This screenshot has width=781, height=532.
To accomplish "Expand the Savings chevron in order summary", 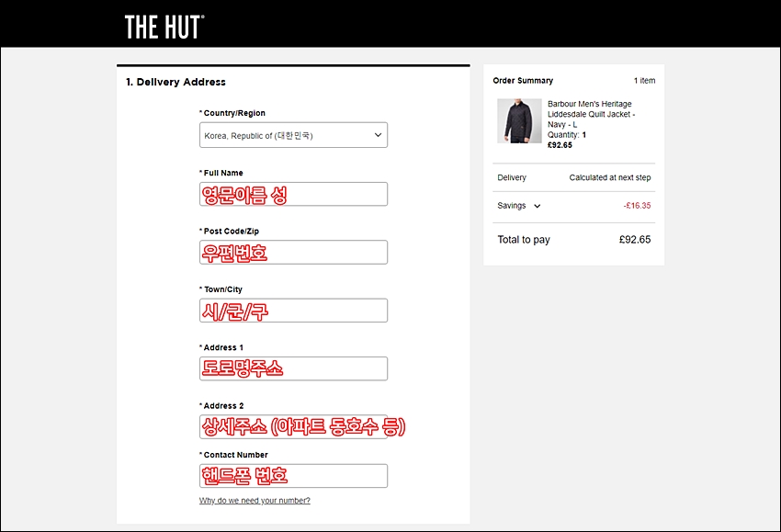I will tap(537, 206).
